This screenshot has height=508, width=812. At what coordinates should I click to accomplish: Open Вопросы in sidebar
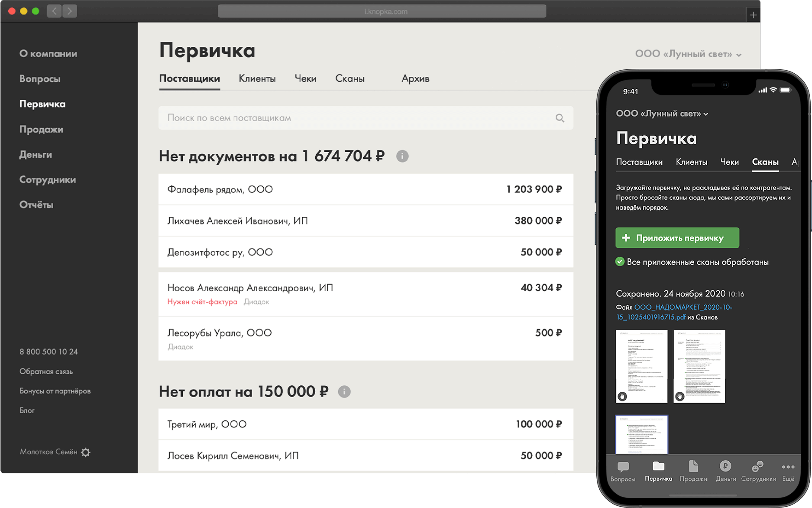coord(40,79)
